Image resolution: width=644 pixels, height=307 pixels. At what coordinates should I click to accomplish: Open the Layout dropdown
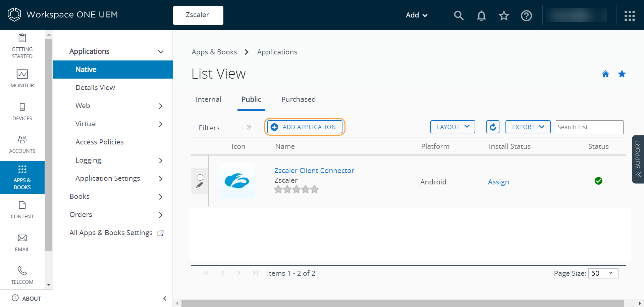point(452,127)
